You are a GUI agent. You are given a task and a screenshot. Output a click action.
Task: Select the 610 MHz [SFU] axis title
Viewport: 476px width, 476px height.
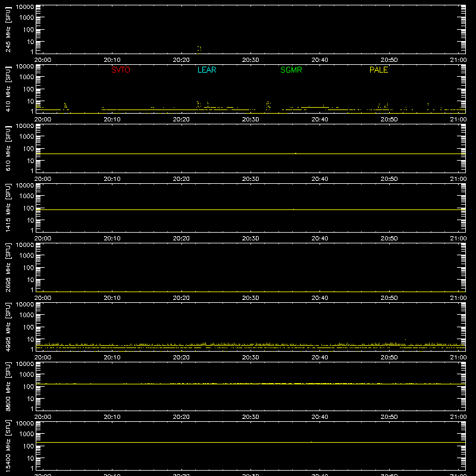tap(8, 148)
